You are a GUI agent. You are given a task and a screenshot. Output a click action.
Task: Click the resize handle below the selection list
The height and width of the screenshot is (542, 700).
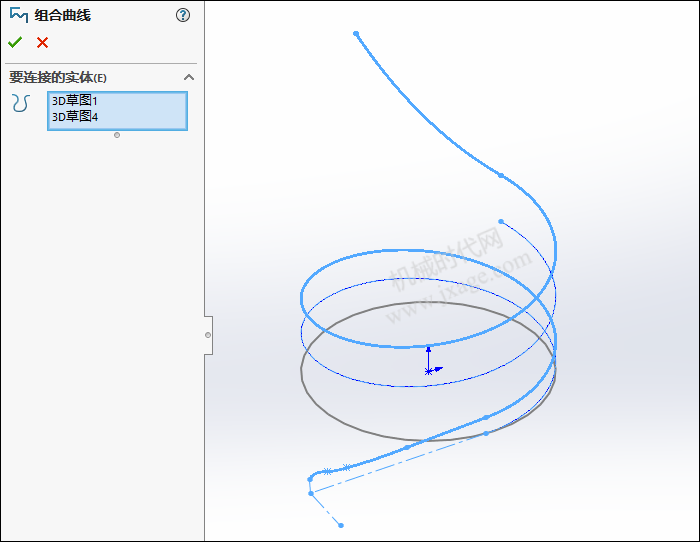point(117,135)
